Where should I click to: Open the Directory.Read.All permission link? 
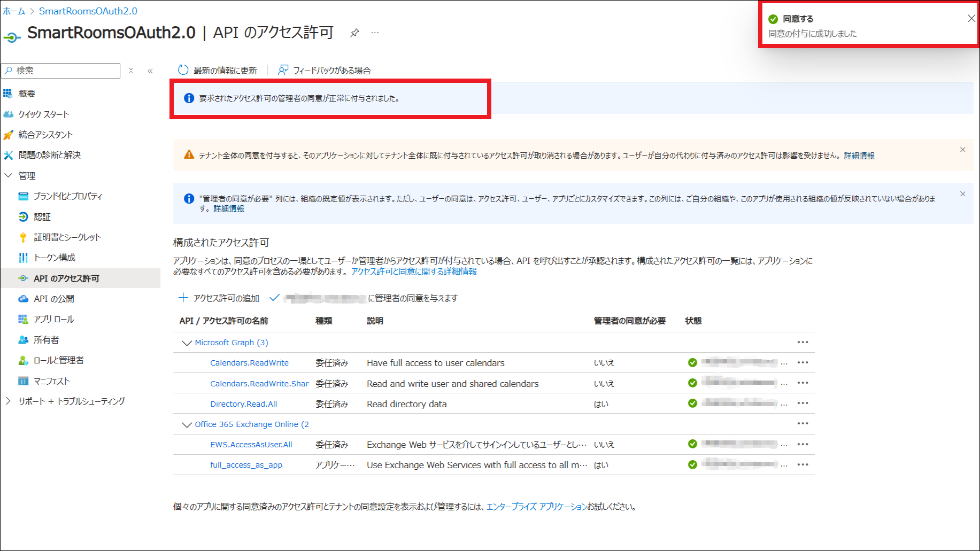pos(243,404)
